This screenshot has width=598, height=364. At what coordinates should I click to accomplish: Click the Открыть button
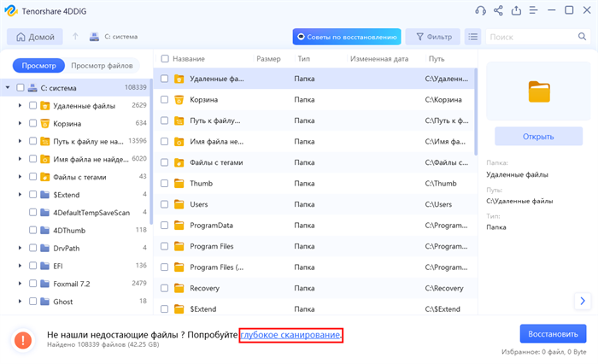[538, 136]
